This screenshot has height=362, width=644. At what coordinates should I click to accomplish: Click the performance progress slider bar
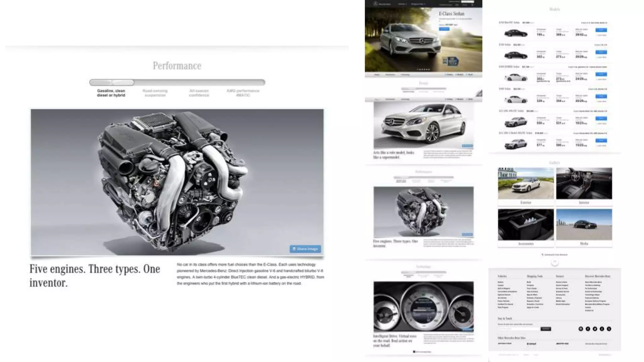click(x=177, y=82)
